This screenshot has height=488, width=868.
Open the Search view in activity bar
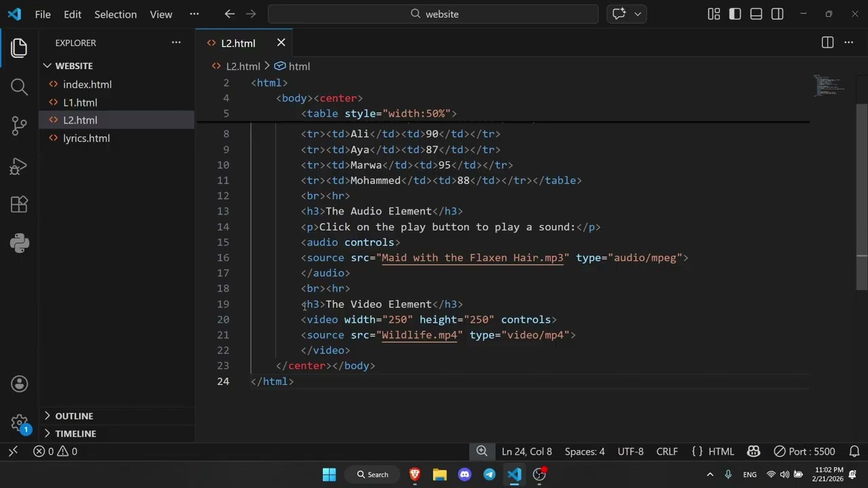(x=19, y=87)
